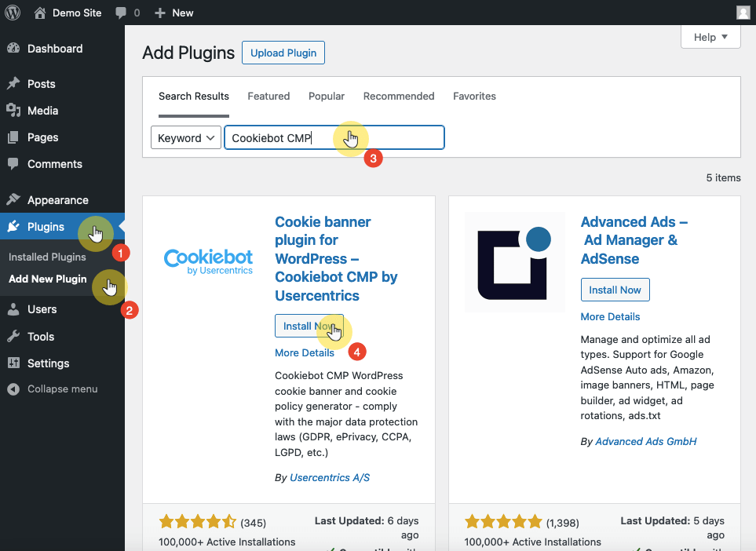Open More Details for Cookiebot CMP

305,353
